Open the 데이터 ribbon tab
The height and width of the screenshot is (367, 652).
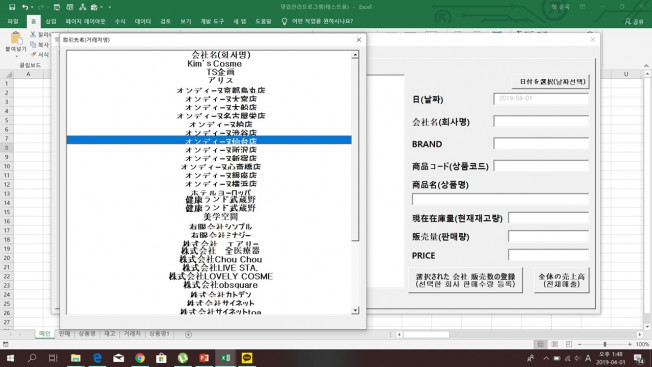click(143, 21)
